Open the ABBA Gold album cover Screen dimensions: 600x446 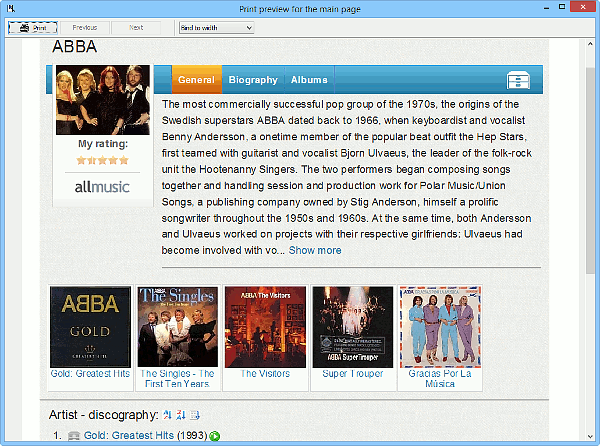[90, 327]
